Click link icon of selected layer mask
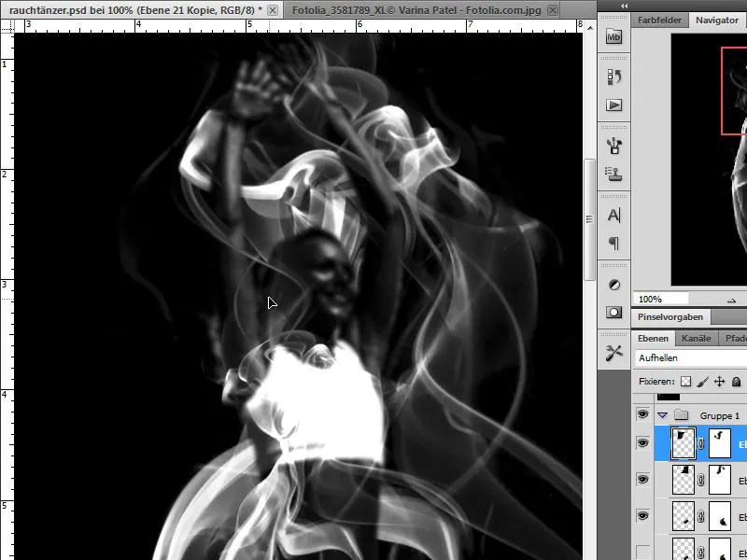The height and width of the screenshot is (560, 747). click(x=701, y=444)
